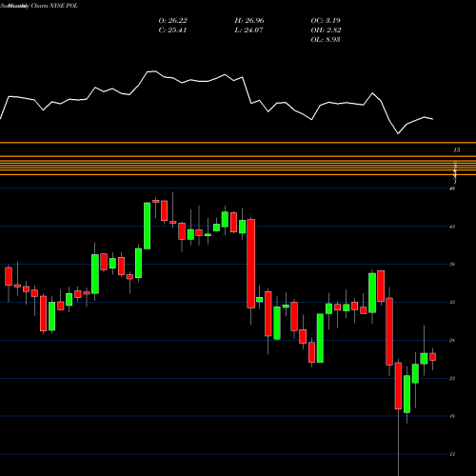Click the first tall green candle reaching 46
This screenshot has width=476, height=476.
click(148, 226)
